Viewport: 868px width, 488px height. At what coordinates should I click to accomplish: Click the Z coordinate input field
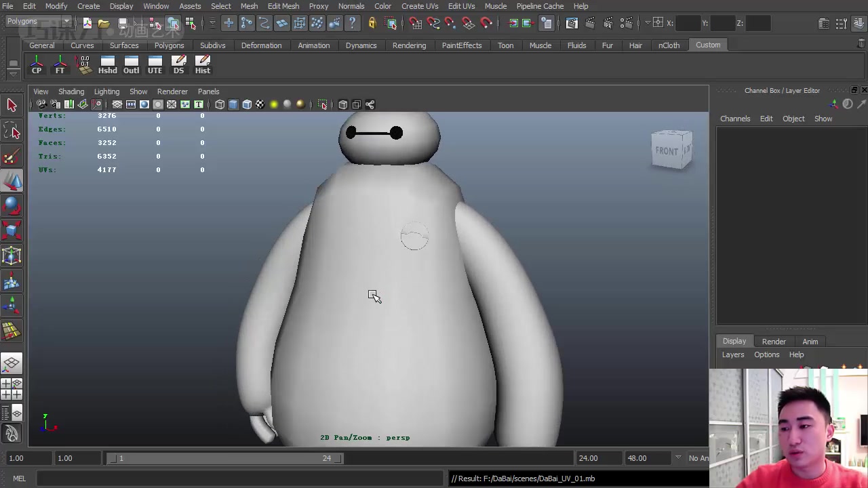click(757, 24)
